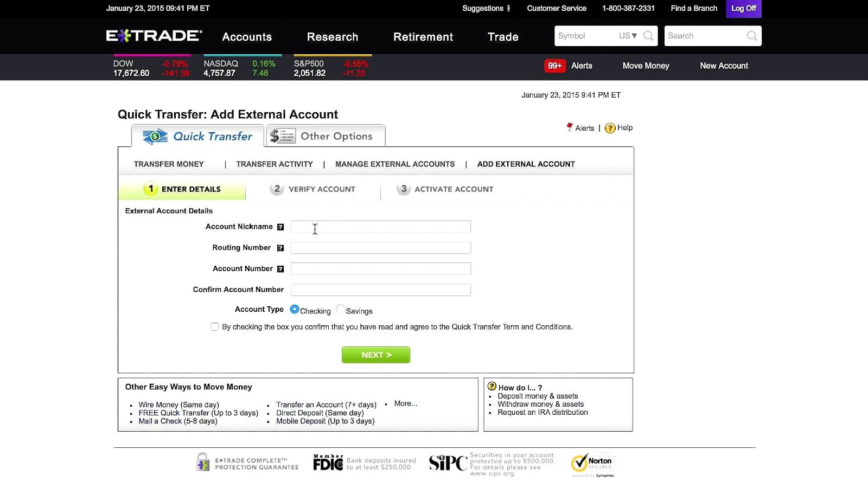Click the Account Nickname help icon
Viewport: 868px width, 488px height.
click(x=280, y=227)
